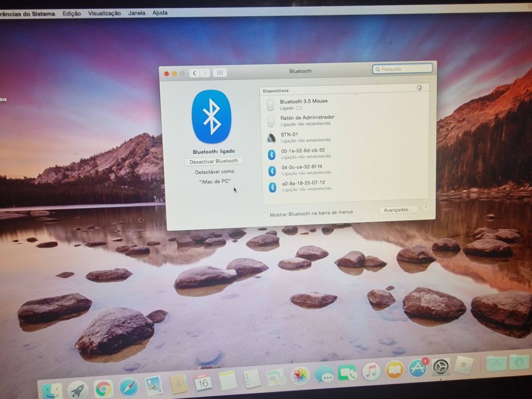Show all preferences grid icon
The width and height of the screenshot is (532, 399).
220,72
